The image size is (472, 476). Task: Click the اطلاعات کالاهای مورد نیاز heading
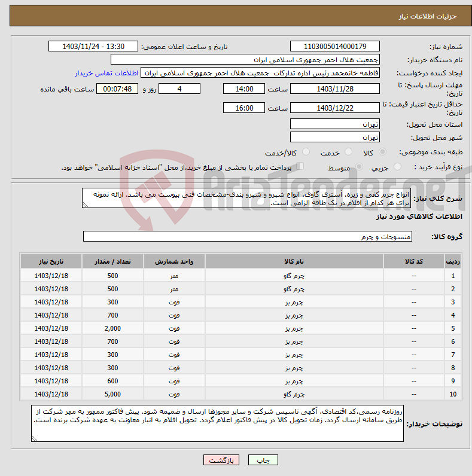(x=419, y=216)
